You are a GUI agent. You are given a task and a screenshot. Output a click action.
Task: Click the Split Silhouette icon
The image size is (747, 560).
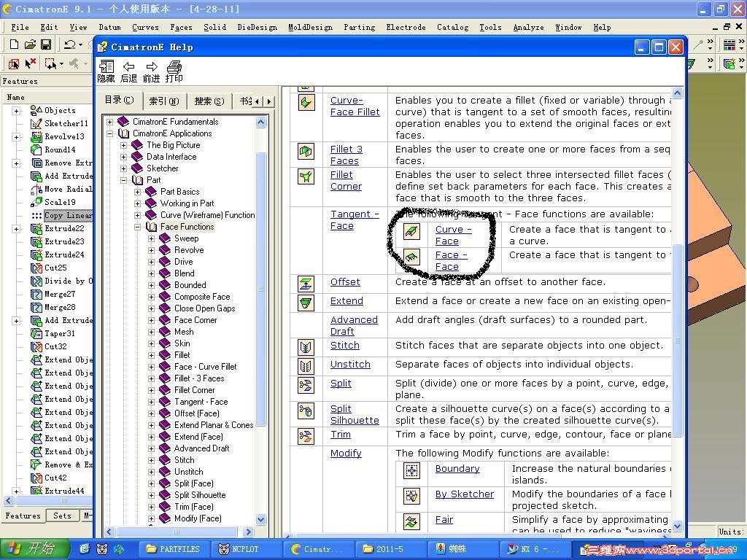306,411
